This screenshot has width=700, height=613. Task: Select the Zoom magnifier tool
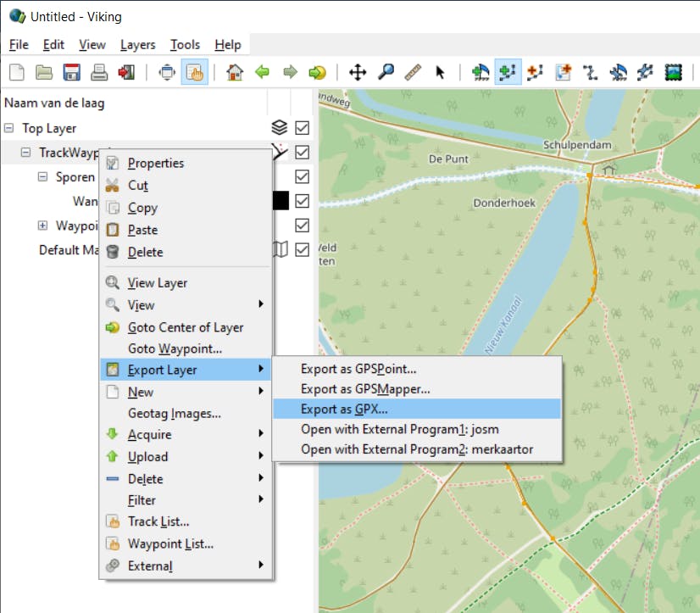(x=386, y=72)
